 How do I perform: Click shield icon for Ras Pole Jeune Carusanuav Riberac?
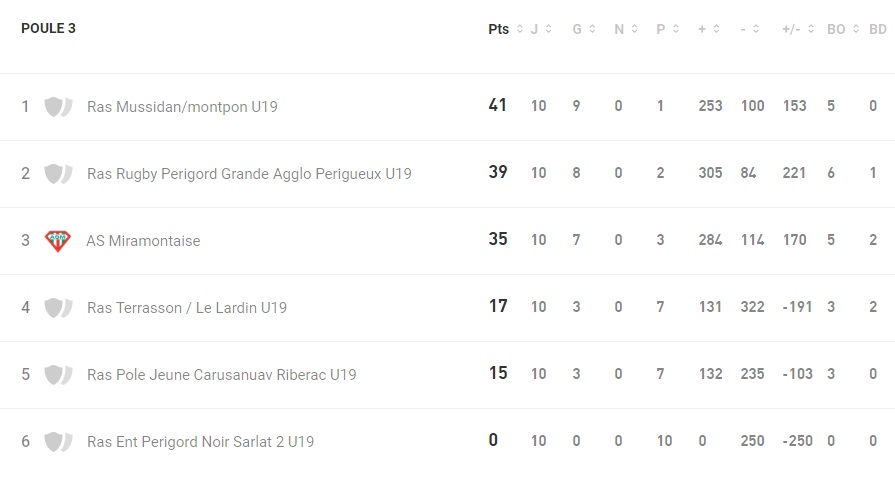[58, 375]
